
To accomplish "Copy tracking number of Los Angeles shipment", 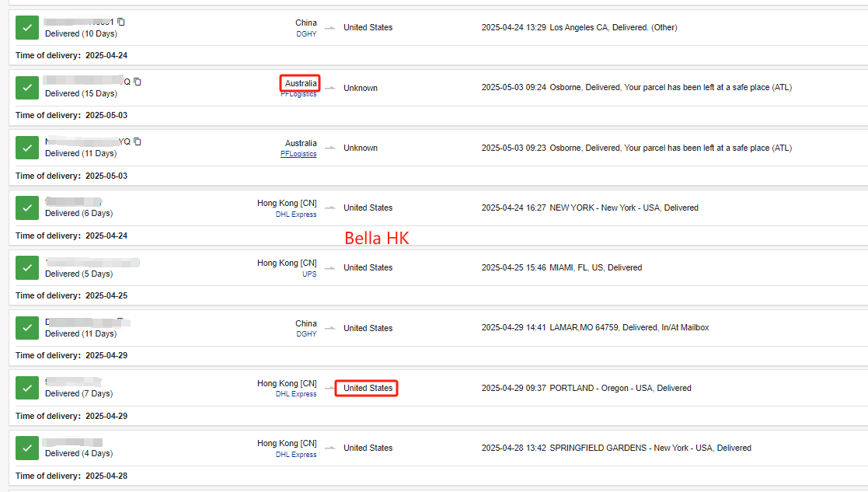I will point(121,22).
